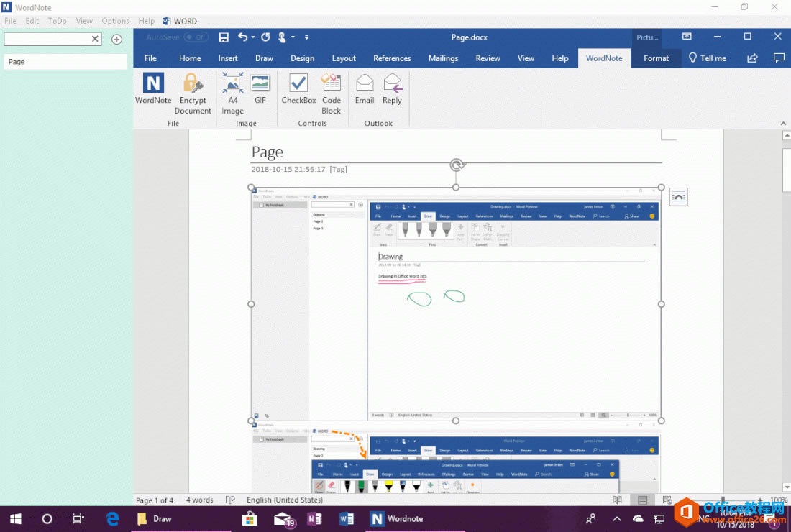
Task: Insert a Code Block control
Action: coord(331,93)
